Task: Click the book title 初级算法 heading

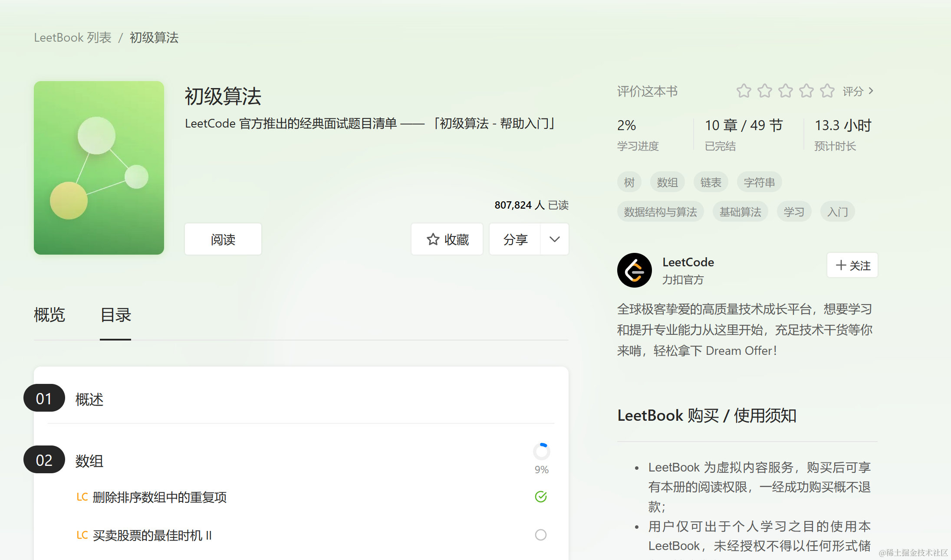Action: [223, 96]
